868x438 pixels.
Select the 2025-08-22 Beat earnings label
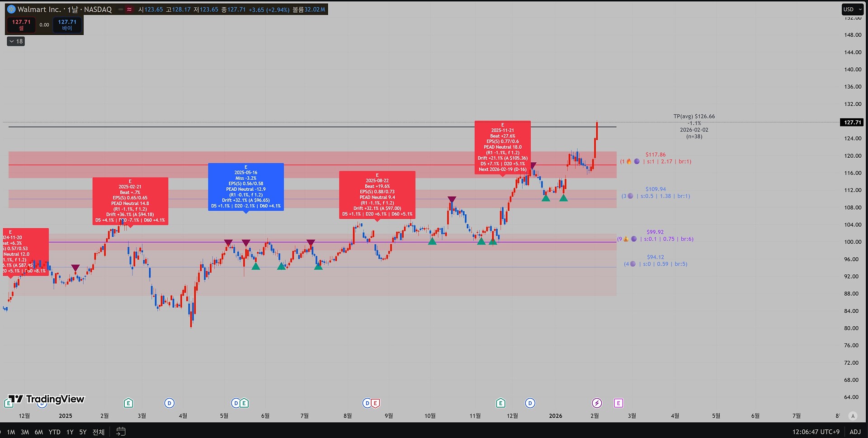pyautogui.click(x=377, y=195)
